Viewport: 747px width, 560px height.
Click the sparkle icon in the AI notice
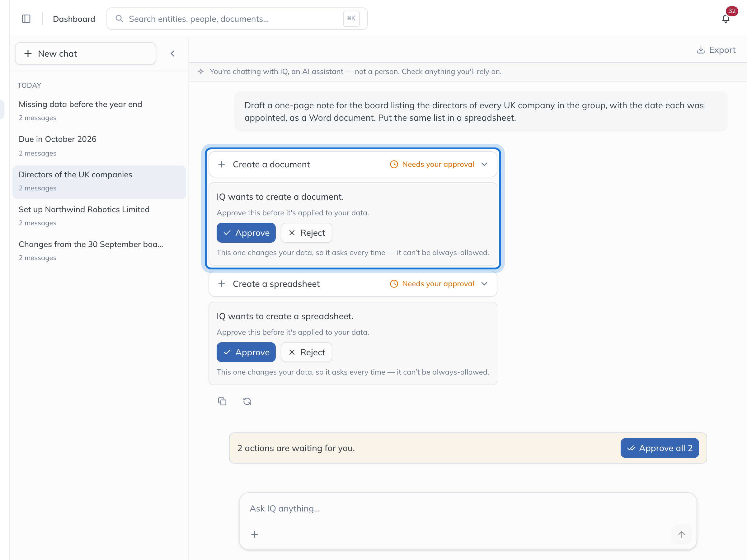coord(201,72)
